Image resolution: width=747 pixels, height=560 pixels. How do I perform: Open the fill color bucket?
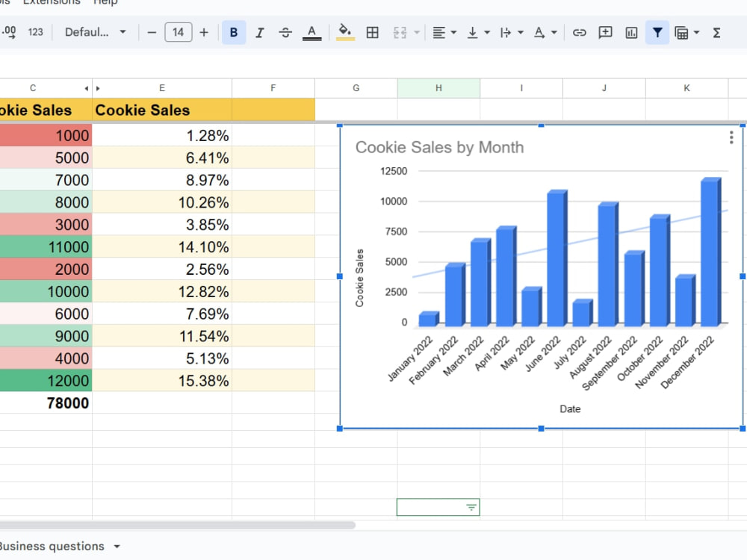pos(345,32)
